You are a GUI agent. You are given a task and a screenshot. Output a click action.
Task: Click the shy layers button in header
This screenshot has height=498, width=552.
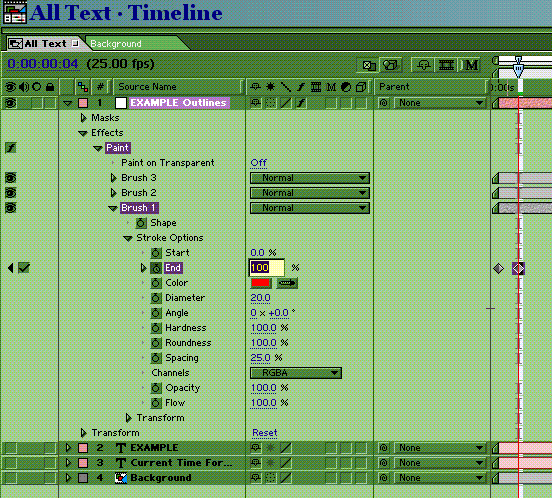(x=424, y=65)
